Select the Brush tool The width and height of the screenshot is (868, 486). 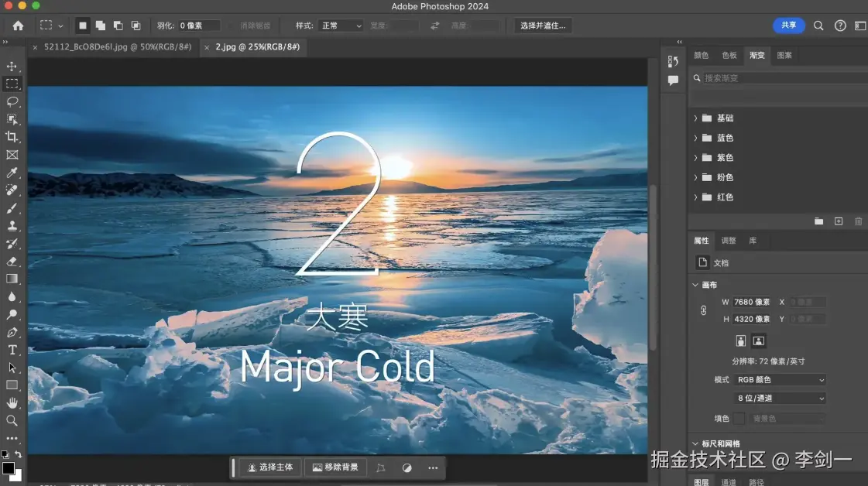click(12, 208)
